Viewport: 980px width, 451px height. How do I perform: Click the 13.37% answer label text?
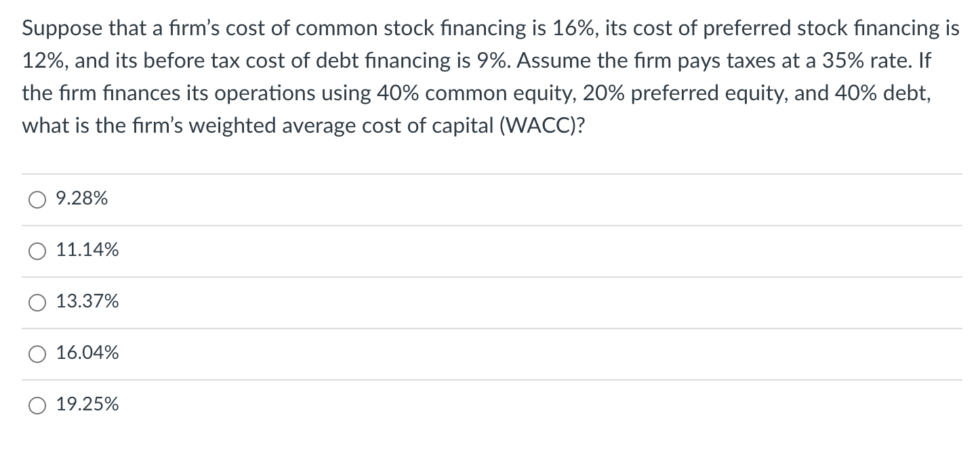87,302
